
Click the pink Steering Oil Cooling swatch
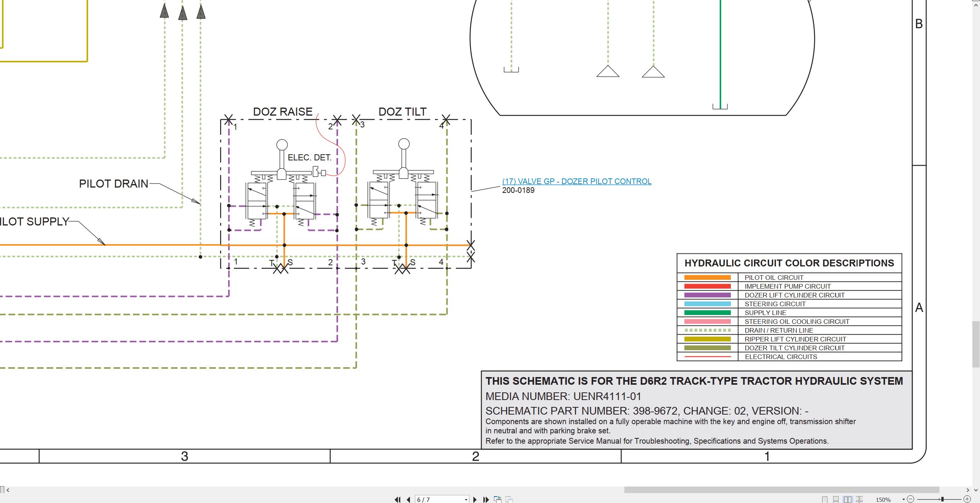point(707,322)
